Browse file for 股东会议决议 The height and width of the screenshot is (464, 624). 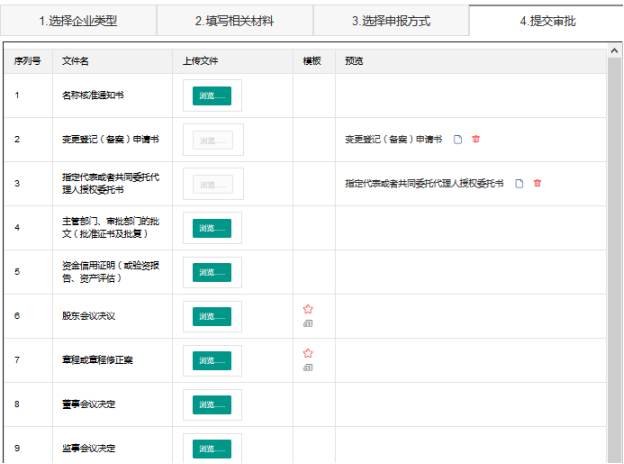point(212,316)
